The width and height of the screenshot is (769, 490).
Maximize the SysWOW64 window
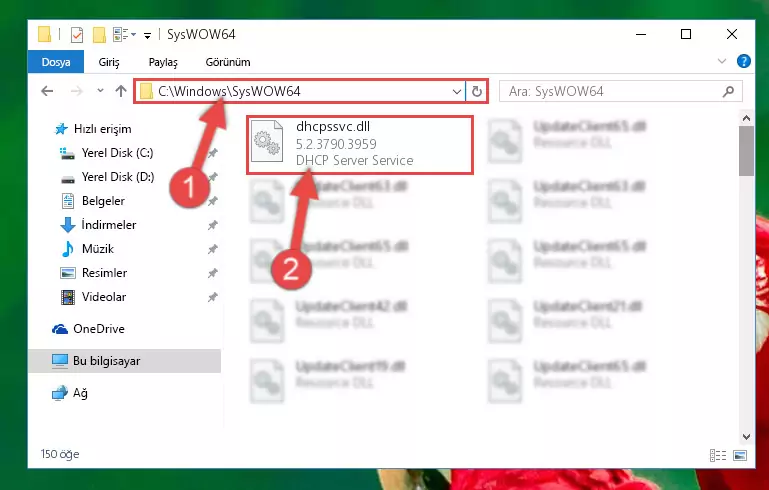click(x=686, y=34)
